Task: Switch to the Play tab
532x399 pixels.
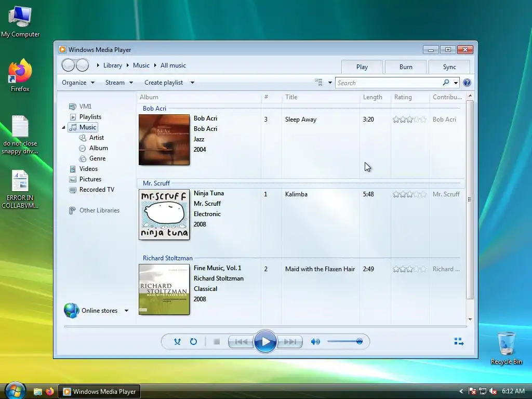Action: tap(362, 67)
